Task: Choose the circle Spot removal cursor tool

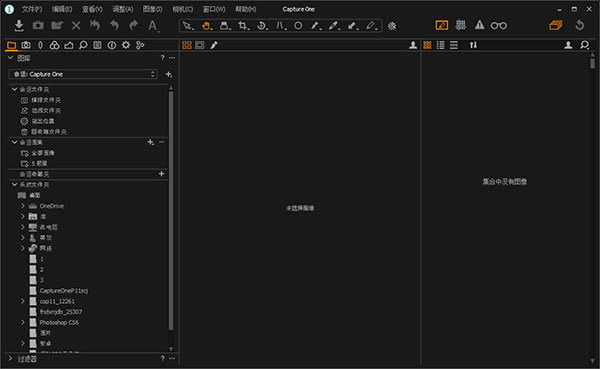Action: pyautogui.click(x=298, y=26)
